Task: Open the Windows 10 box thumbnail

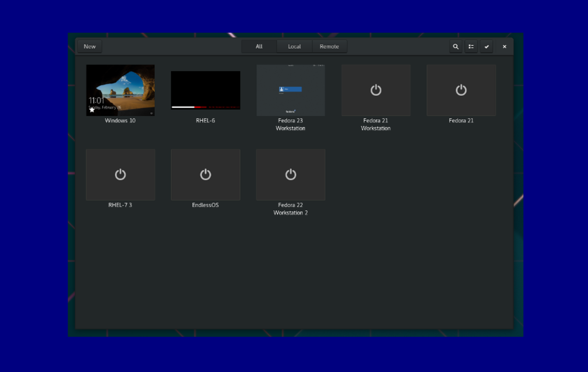Action: click(x=120, y=90)
